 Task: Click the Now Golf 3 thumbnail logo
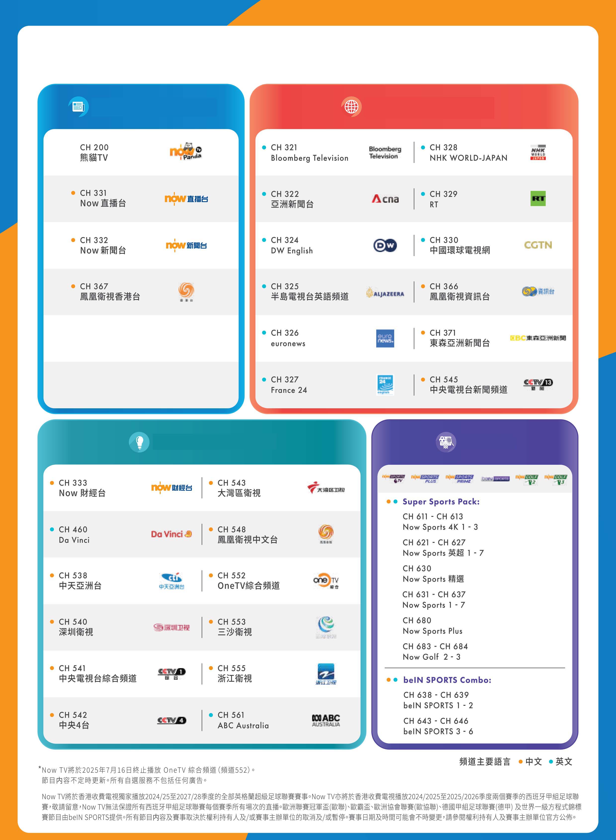(x=556, y=479)
